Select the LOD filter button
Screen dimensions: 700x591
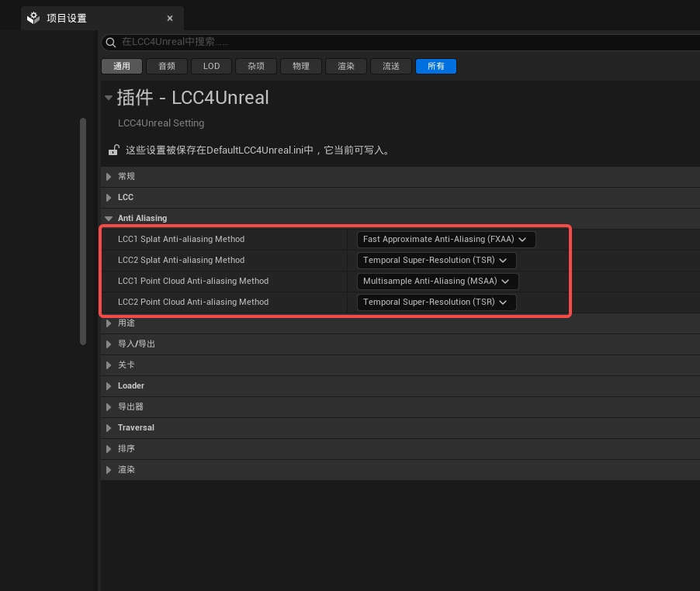click(x=212, y=66)
